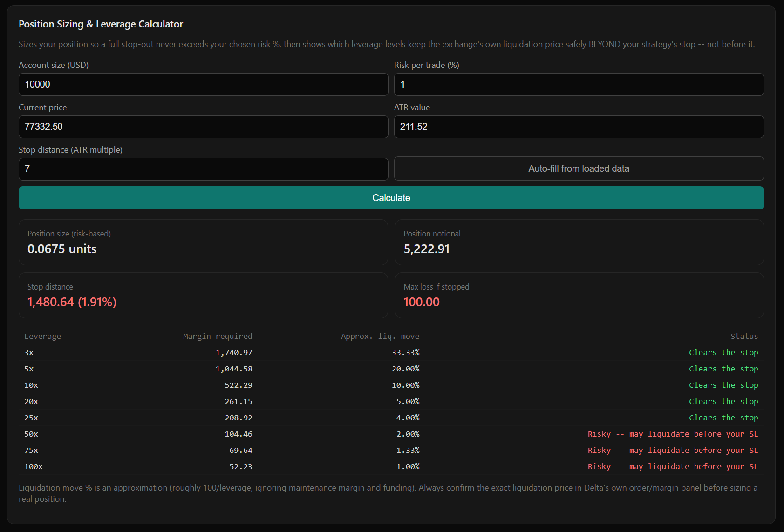This screenshot has width=784, height=532.
Task: Click the Max loss if stopped label
Action: pos(436,287)
